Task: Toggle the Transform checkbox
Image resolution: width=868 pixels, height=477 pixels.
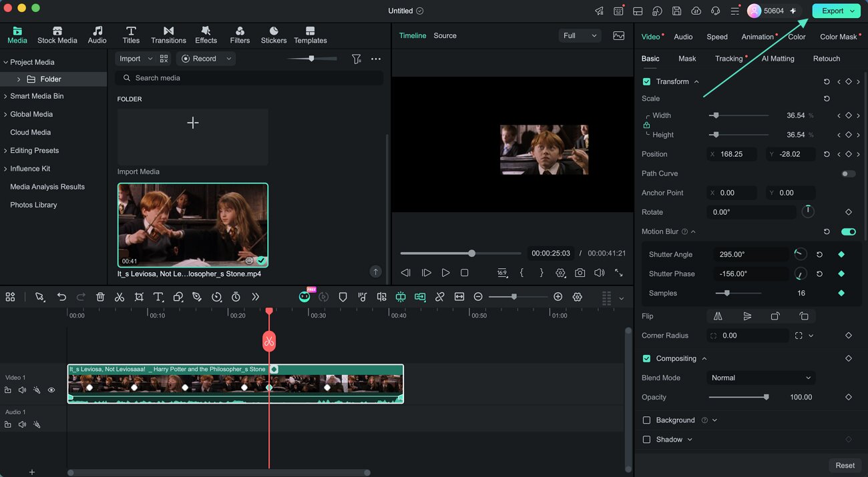Action: pyautogui.click(x=646, y=81)
